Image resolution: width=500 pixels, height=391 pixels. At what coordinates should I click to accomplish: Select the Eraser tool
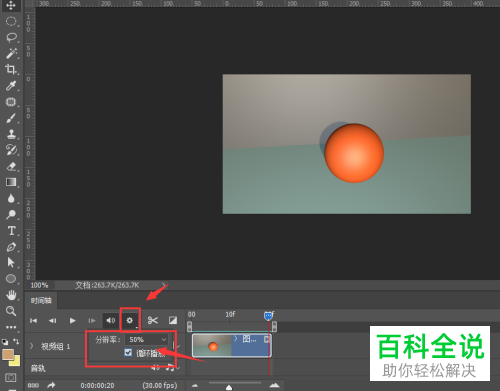click(x=11, y=166)
